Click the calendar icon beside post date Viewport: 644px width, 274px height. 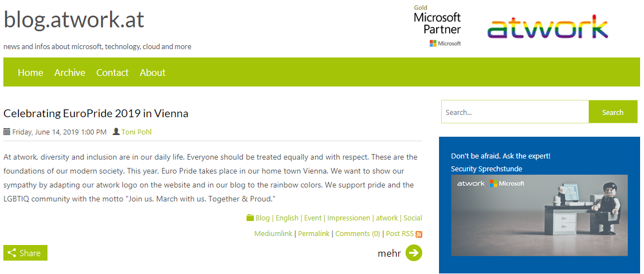[7, 132]
